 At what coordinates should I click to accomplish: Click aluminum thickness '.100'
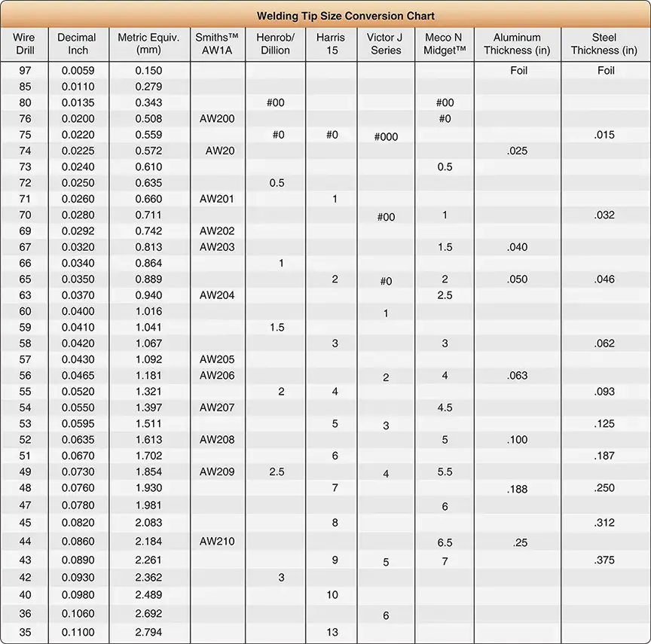[x=517, y=439]
